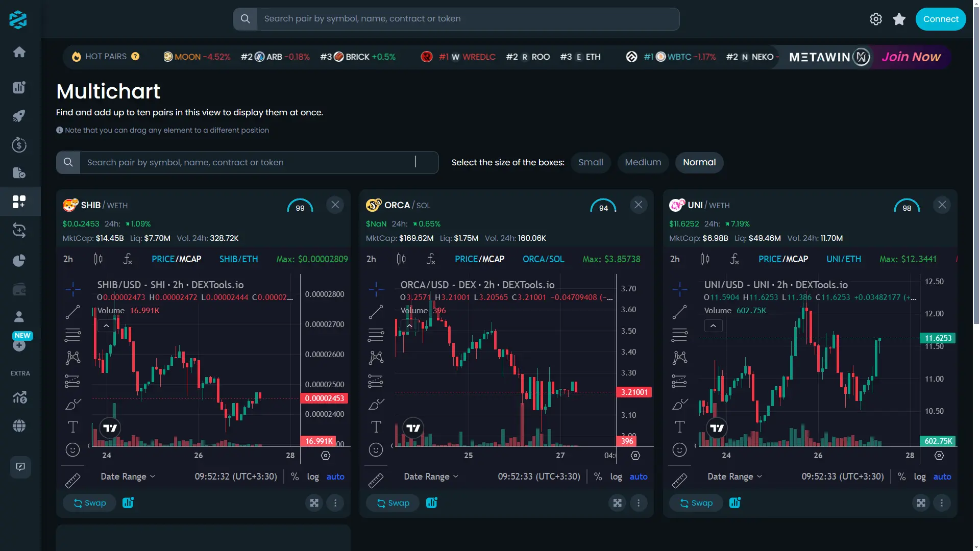Open Date Range dropdown on ORCA chart
This screenshot has height=551, width=980.
tap(431, 477)
